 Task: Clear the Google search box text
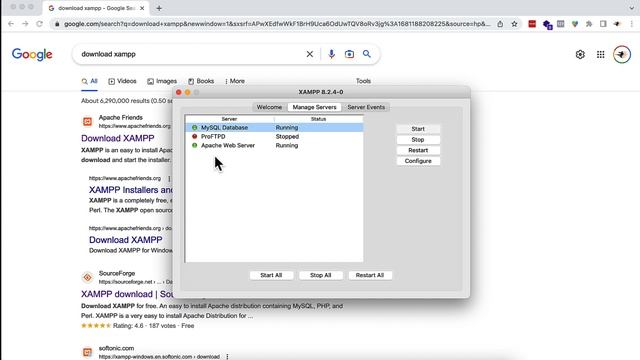pos(310,54)
